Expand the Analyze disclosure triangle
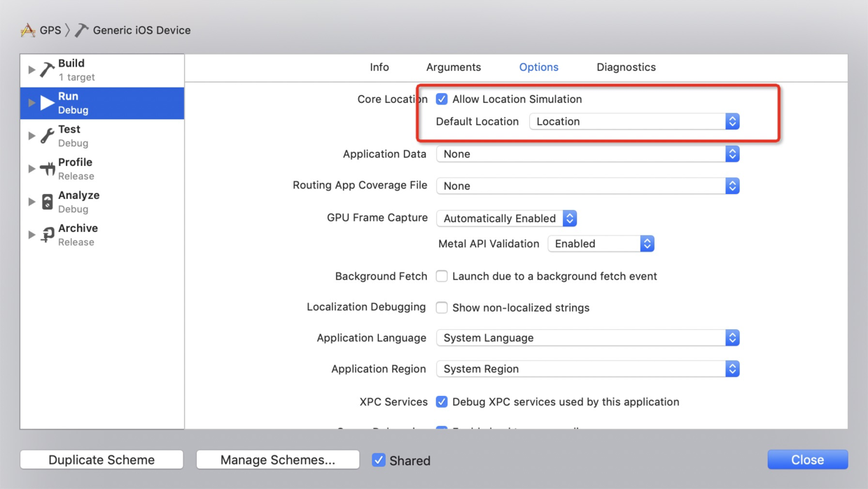The height and width of the screenshot is (489, 868). pyautogui.click(x=31, y=202)
